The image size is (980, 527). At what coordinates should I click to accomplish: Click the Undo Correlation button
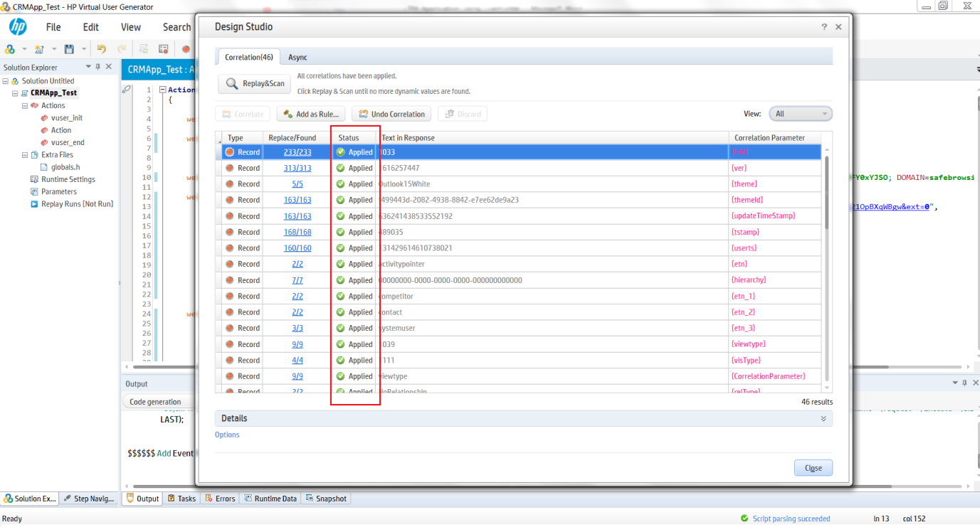tap(391, 114)
